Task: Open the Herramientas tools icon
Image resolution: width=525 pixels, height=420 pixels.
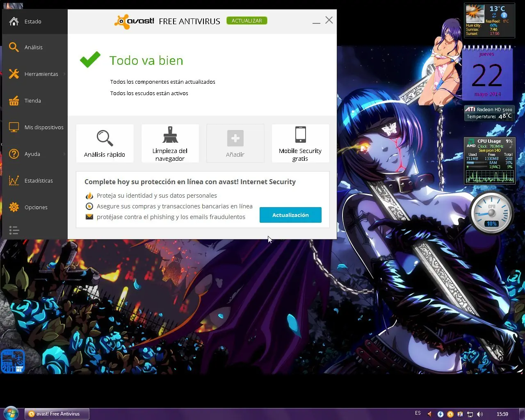Action: (x=14, y=74)
